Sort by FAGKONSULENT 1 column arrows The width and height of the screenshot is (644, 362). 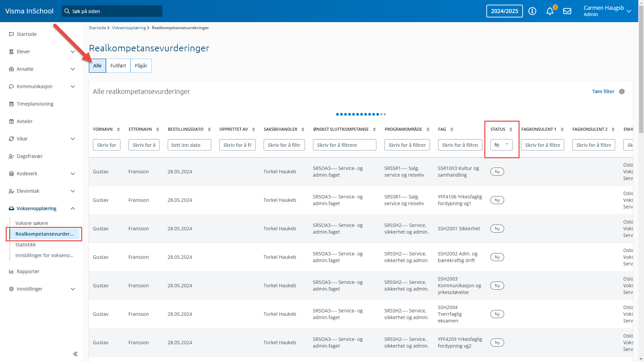[x=562, y=129]
